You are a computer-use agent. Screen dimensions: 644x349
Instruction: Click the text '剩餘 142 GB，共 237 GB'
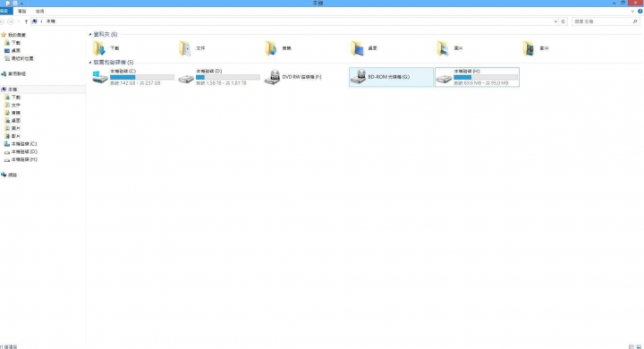point(135,83)
